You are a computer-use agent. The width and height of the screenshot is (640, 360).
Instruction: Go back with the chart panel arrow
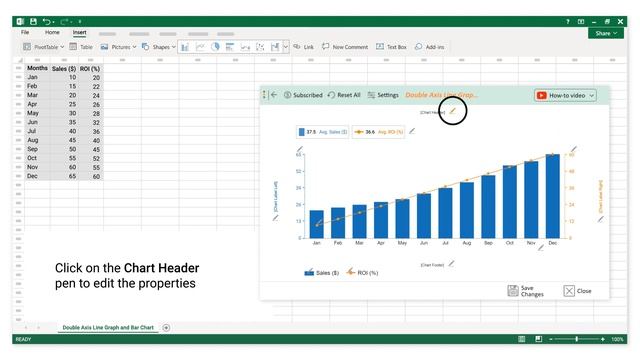[x=274, y=95]
